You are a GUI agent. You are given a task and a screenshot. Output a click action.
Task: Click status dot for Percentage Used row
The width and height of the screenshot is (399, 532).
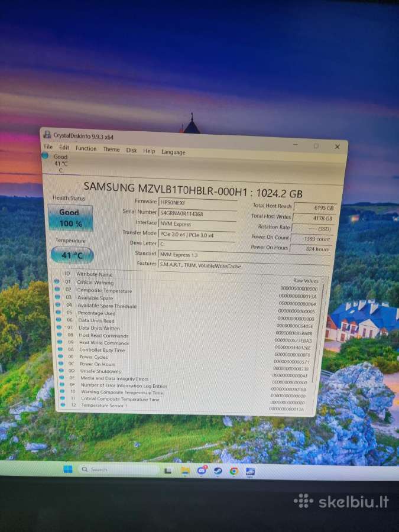[x=58, y=312]
